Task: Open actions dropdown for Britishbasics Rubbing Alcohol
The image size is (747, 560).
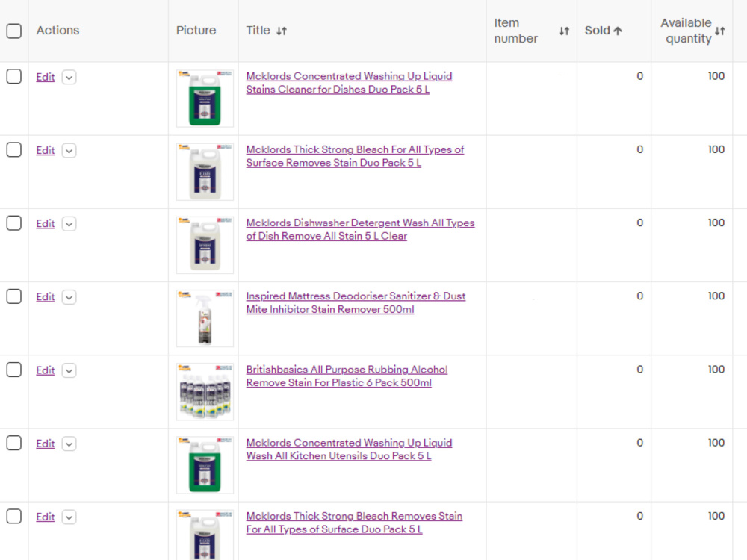Action: pyautogui.click(x=69, y=370)
